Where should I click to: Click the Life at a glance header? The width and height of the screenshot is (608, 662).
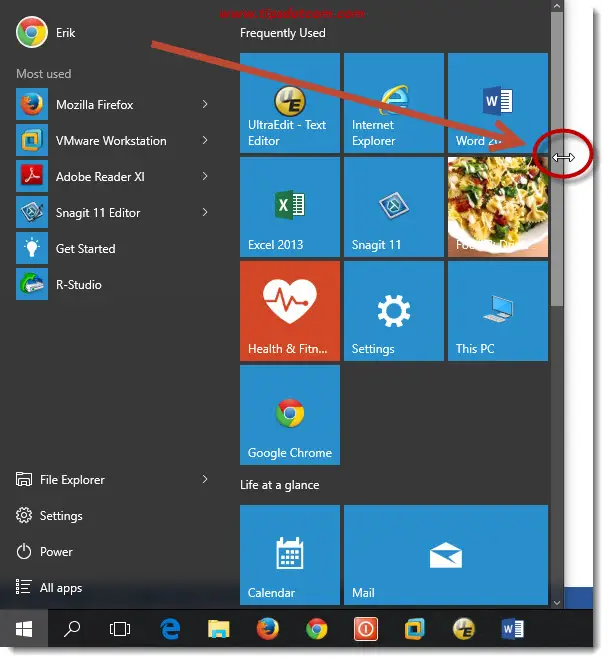[280, 485]
